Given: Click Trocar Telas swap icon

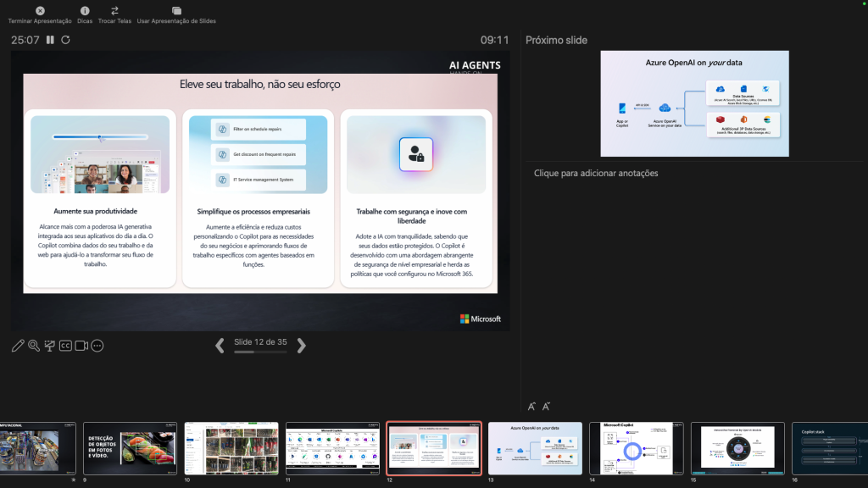Looking at the screenshot, I should pos(114,10).
